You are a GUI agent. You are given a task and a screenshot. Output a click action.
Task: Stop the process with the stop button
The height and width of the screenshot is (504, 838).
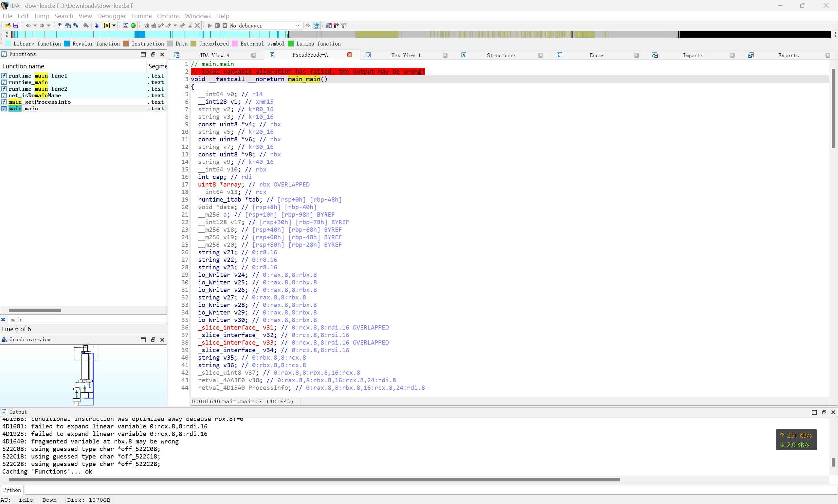(225, 26)
